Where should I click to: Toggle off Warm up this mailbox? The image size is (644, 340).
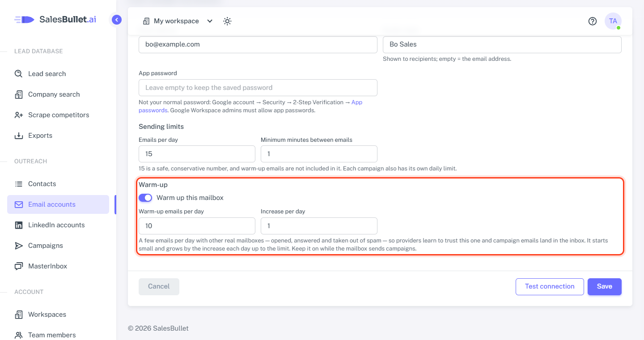pyautogui.click(x=145, y=198)
